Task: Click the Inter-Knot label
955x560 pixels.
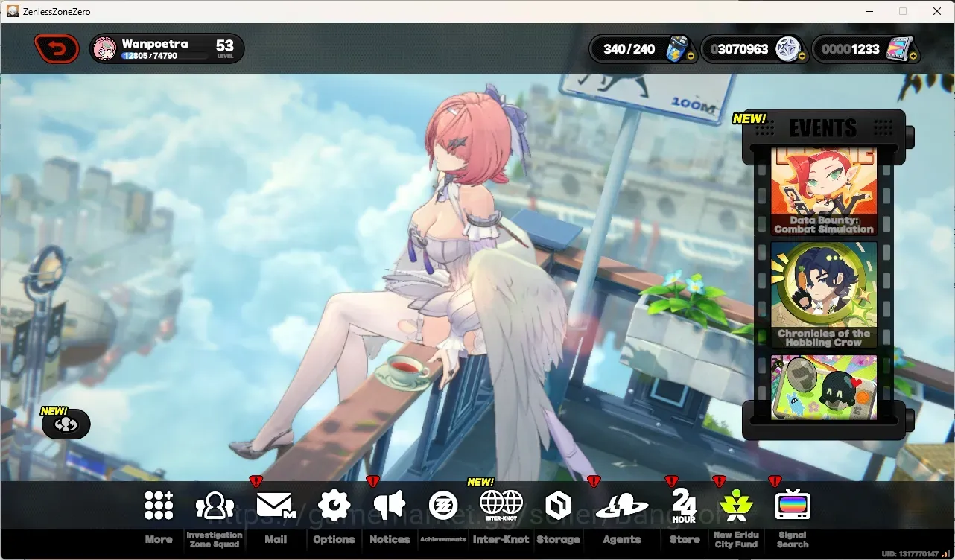Action: point(501,540)
